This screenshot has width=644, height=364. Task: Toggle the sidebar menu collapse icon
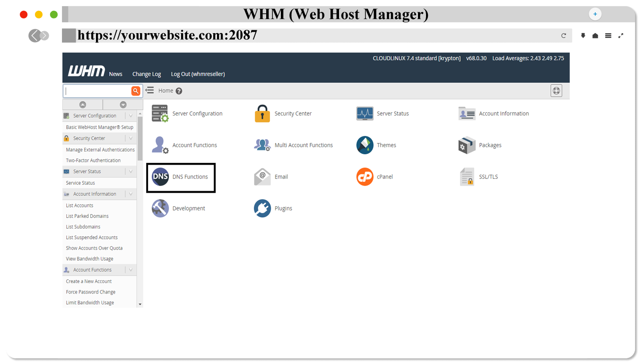tap(149, 90)
